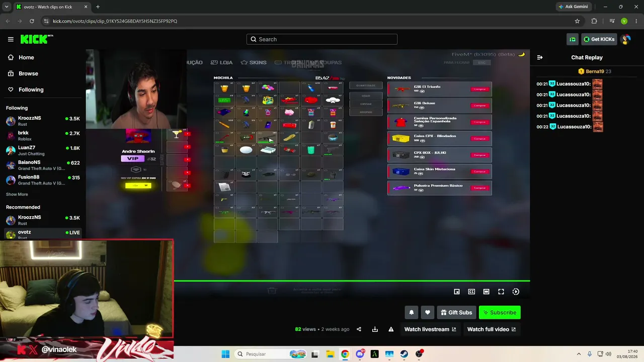Click the Chrome address bar URL

click(115, 21)
